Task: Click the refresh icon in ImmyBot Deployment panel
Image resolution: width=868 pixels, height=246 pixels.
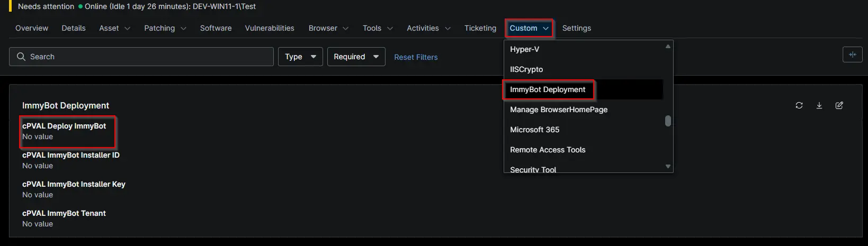Action: point(799,105)
